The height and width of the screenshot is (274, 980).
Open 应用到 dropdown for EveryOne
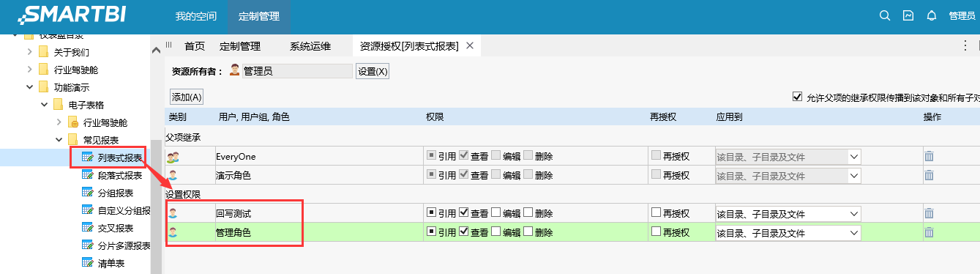click(x=788, y=157)
